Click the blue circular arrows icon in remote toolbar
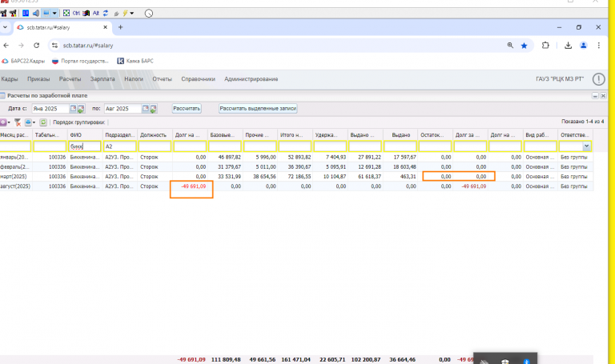This screenshot has width=615, height=364. click(x=106, y=14)
